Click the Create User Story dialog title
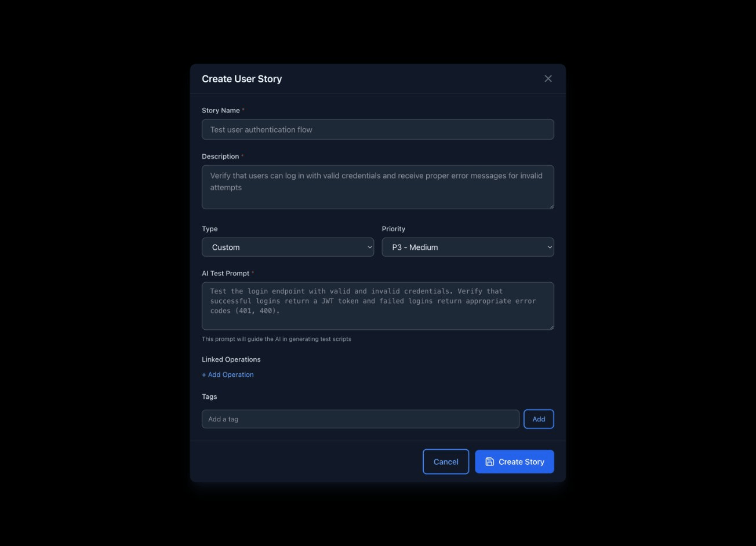 [x=242, y=78]
